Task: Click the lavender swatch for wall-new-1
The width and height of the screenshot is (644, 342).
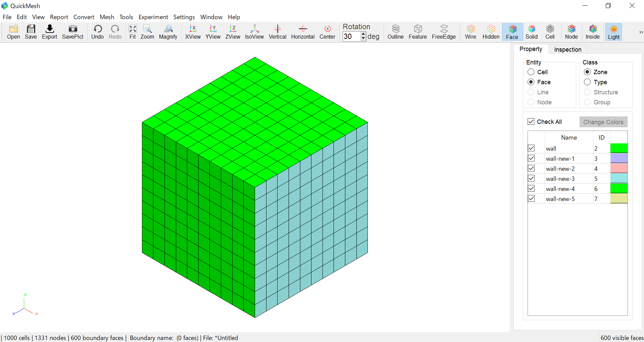Action: pos(619,158)
